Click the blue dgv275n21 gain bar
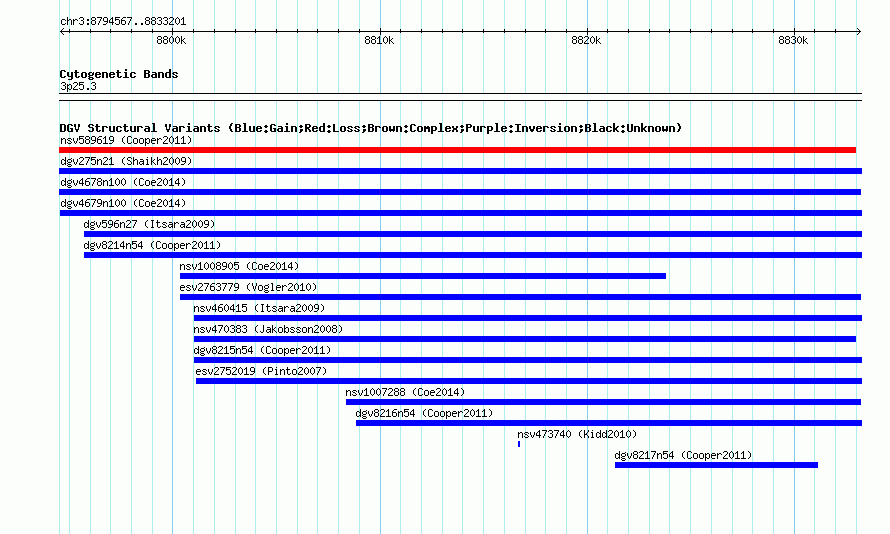Image resolution: width=890 pixels, height=534 pixels. 461,171
